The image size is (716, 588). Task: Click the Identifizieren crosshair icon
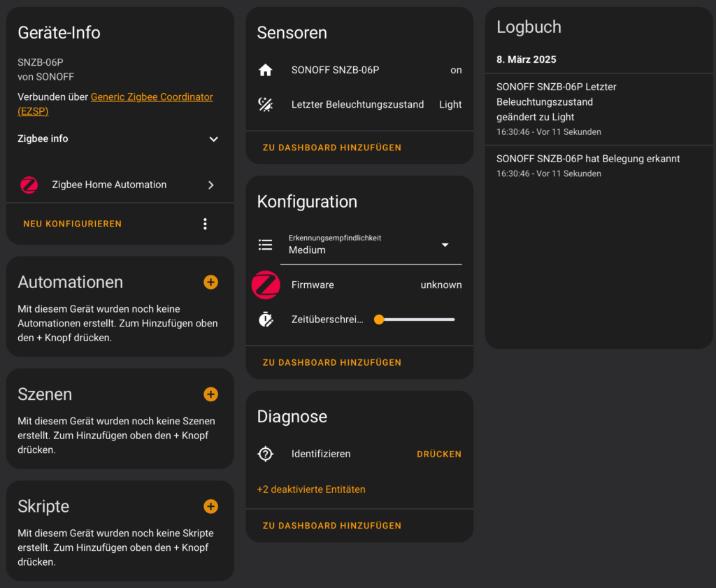tap(265, 454)
